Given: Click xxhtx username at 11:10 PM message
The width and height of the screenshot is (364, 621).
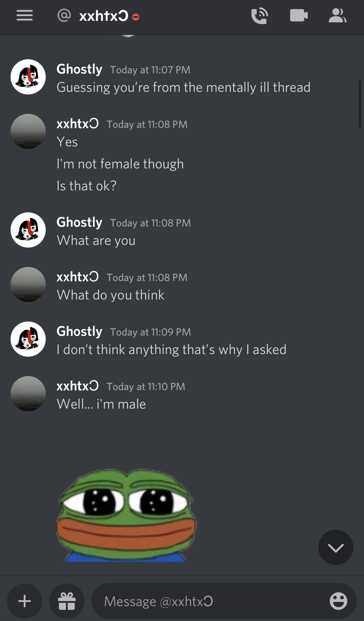Looking at the screenshot, I should click(x=77, y=386).
